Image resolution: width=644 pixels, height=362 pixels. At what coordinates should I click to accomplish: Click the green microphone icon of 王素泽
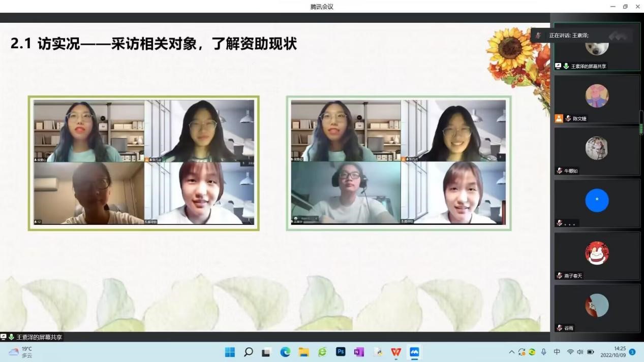(566, 66)
